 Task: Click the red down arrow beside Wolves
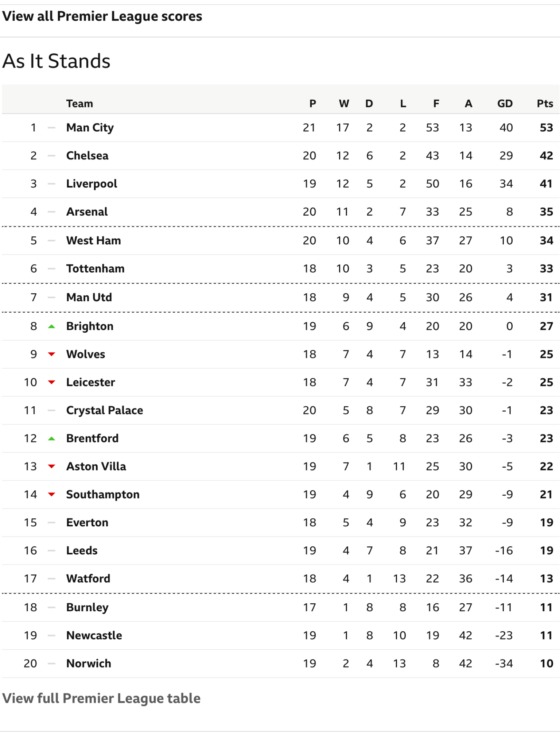[51, 354]
